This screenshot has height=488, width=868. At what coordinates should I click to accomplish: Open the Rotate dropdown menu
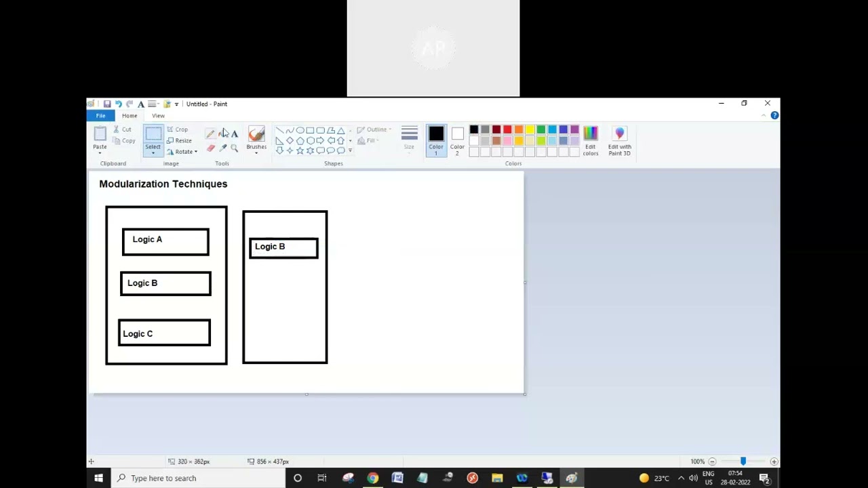pos(182,152)
